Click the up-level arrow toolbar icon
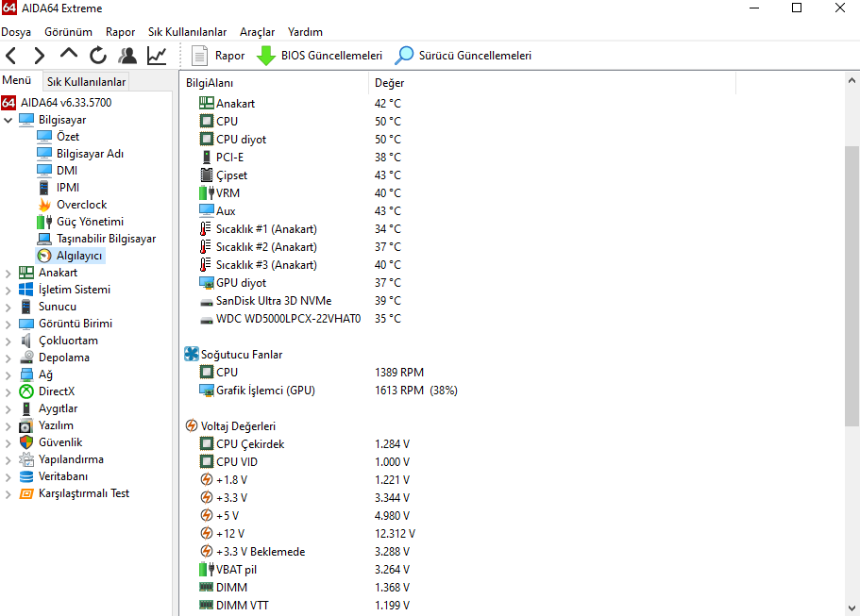 (x=69, y=54)
